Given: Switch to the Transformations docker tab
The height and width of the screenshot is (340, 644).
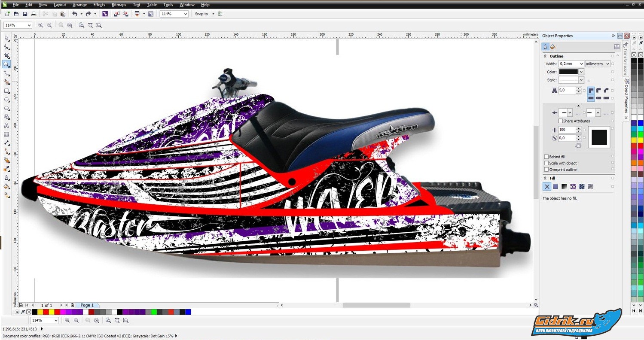Looking at the screenshot, I should [626, 60].
